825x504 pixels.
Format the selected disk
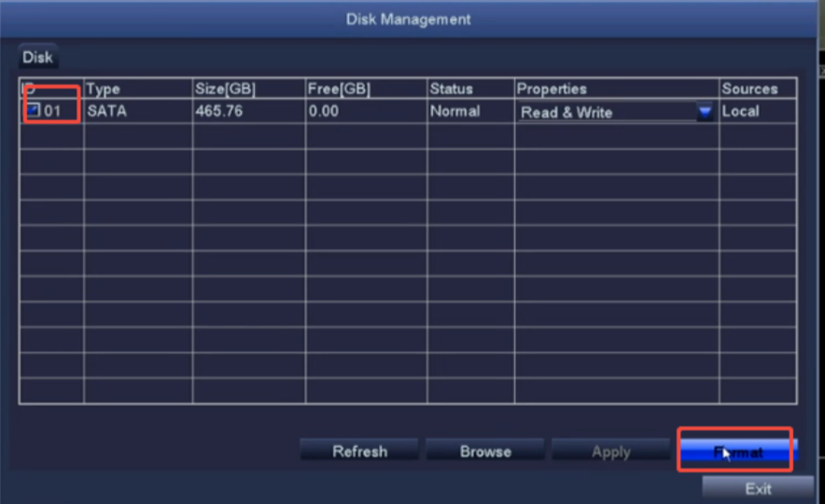click(x=737, y=452)
